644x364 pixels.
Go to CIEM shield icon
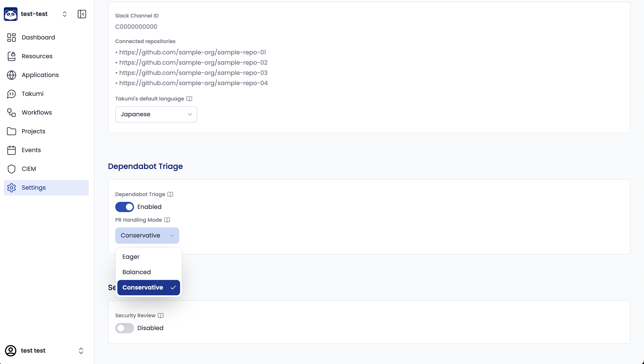coord(12,169)
